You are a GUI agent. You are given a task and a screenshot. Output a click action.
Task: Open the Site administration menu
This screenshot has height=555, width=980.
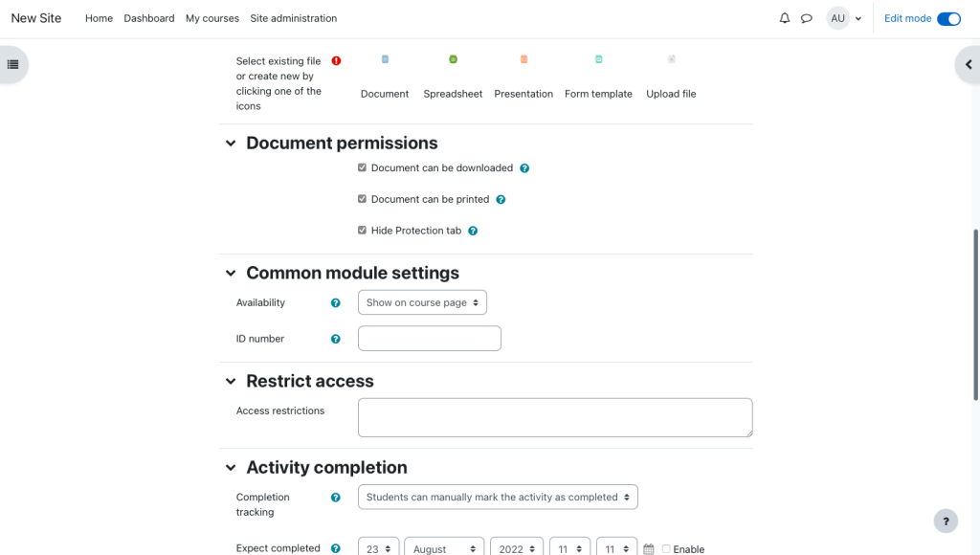tap(294, 18)
